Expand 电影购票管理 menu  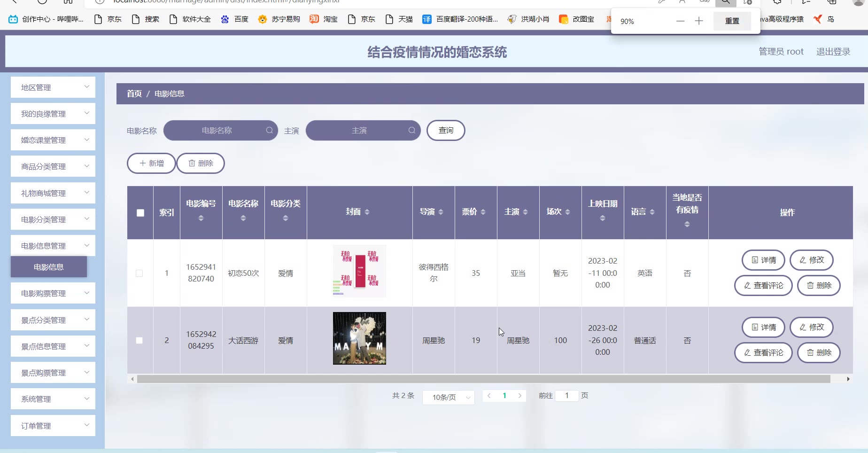[x=53, y=293]
